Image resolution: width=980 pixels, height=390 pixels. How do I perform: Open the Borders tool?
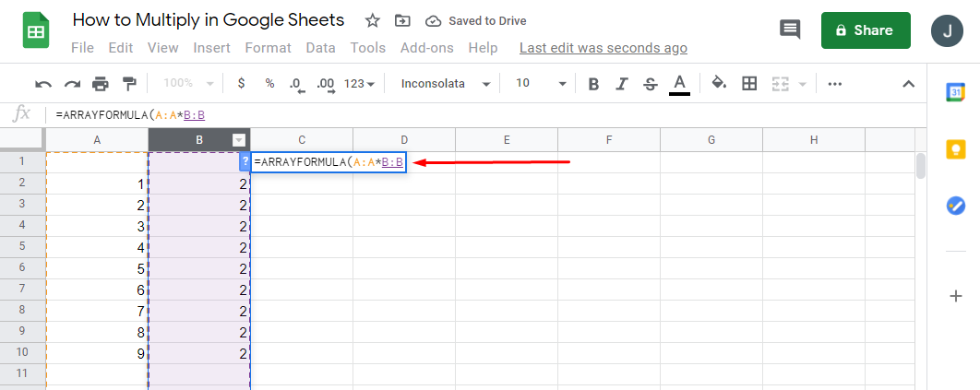coord(749,84)
